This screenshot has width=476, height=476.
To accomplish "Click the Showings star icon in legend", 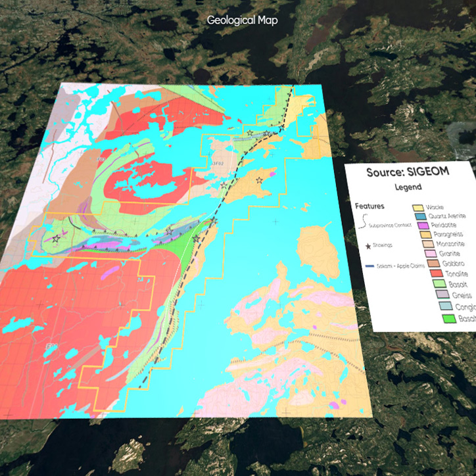I will click(x=368, y=245).
